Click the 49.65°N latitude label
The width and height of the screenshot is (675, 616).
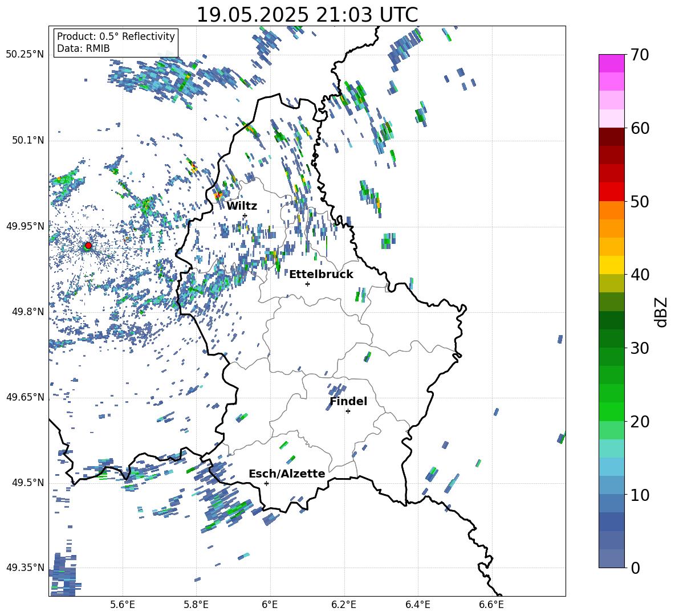click(25, 397)
